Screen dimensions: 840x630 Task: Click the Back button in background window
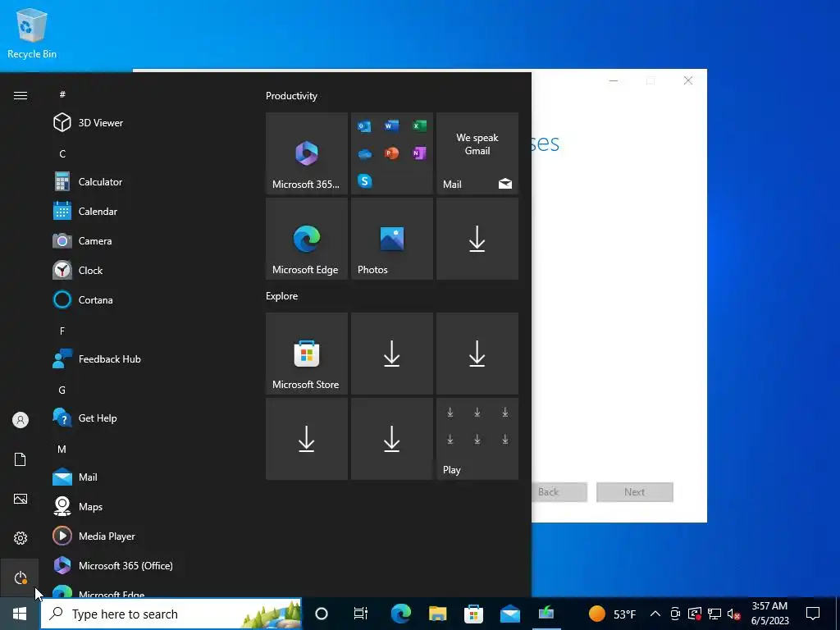[559, 492]
